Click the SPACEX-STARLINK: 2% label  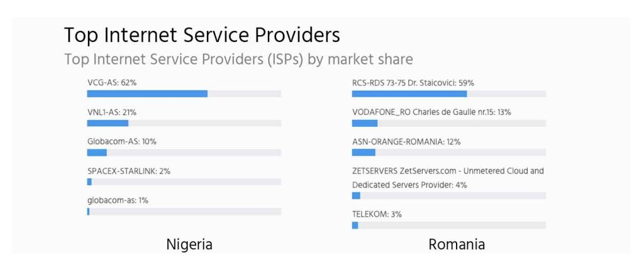pos(129,171)
